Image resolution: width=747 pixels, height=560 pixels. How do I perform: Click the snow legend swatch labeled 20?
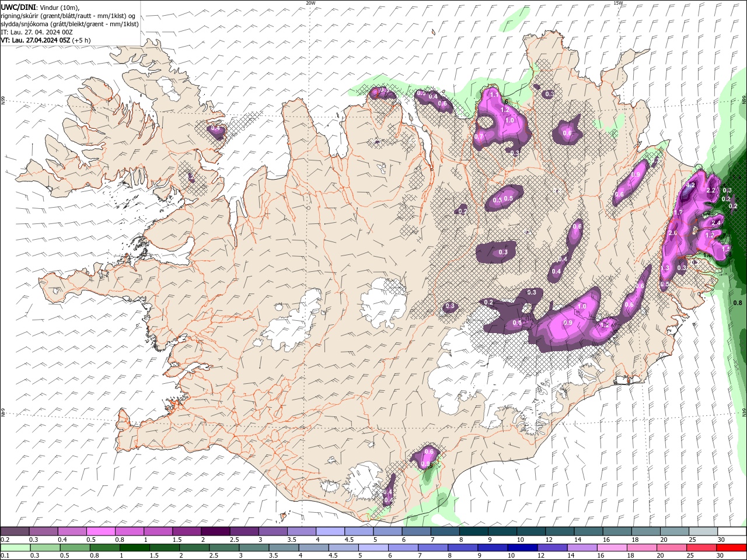pos(675,531)
